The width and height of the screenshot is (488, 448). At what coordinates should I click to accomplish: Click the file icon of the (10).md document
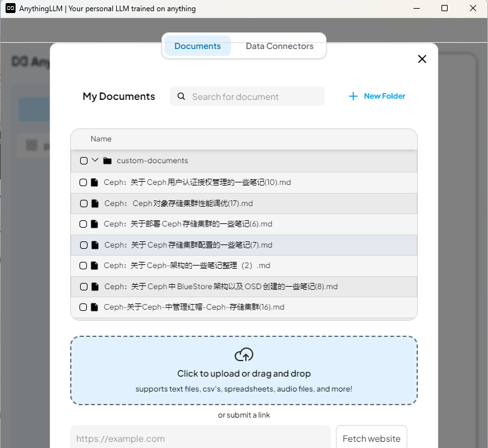click(94, 182)
